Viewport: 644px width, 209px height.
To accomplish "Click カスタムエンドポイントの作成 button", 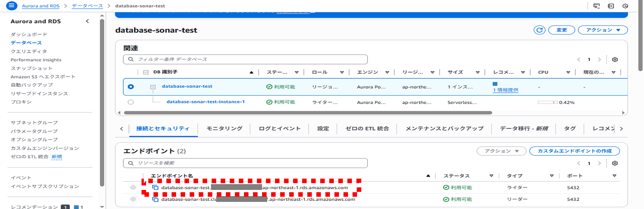I will pyautogui.click(x=575, y=151).
